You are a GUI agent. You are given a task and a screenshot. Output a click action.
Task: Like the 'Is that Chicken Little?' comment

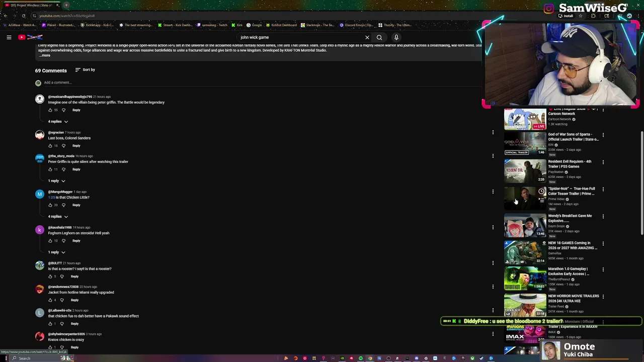coord(50,205)
